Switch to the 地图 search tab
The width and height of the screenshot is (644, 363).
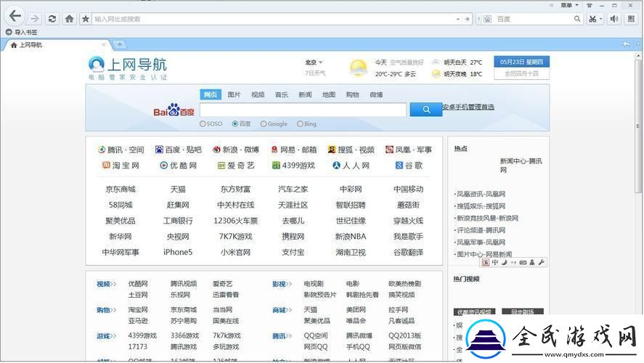pyautogui.click(x=329, y=94)
